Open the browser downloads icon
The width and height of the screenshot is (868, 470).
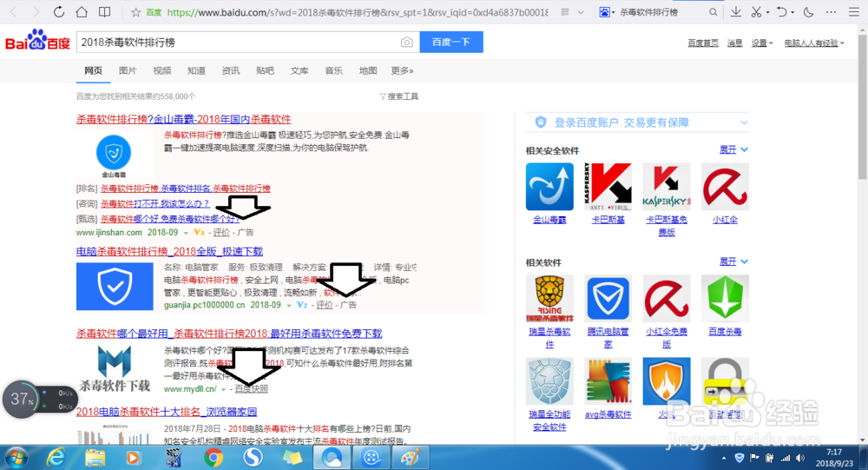tap(736, 11)
